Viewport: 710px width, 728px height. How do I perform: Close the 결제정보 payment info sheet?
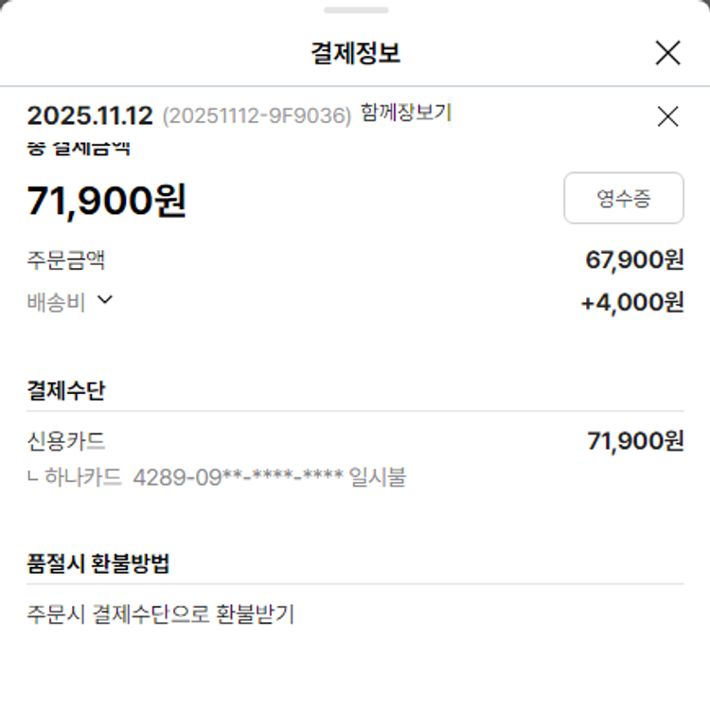(667, 53)
